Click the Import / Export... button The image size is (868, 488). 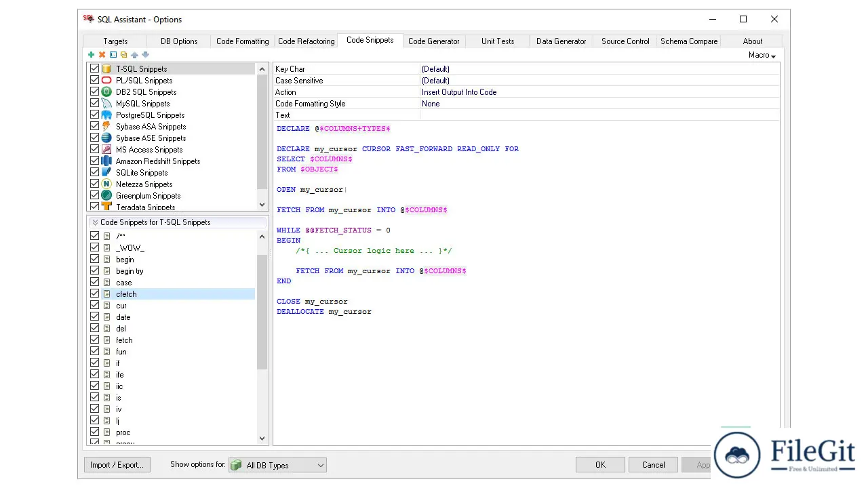(x=117, y=465)
